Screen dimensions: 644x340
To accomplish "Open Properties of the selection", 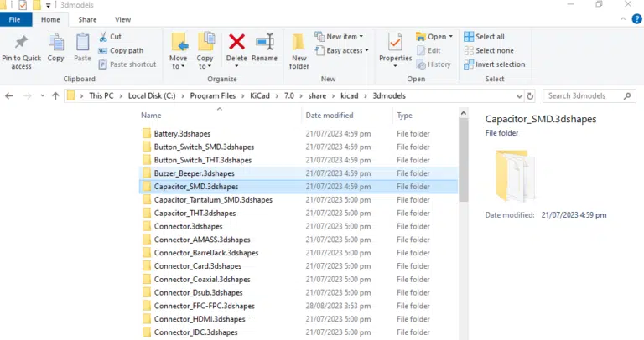I will pos(395,50).
